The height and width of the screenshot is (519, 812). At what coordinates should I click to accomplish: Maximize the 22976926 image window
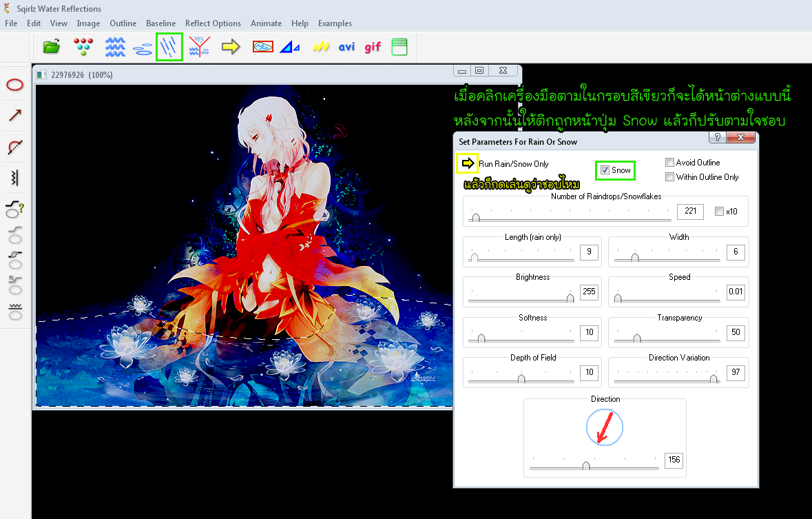coord(479,70)
